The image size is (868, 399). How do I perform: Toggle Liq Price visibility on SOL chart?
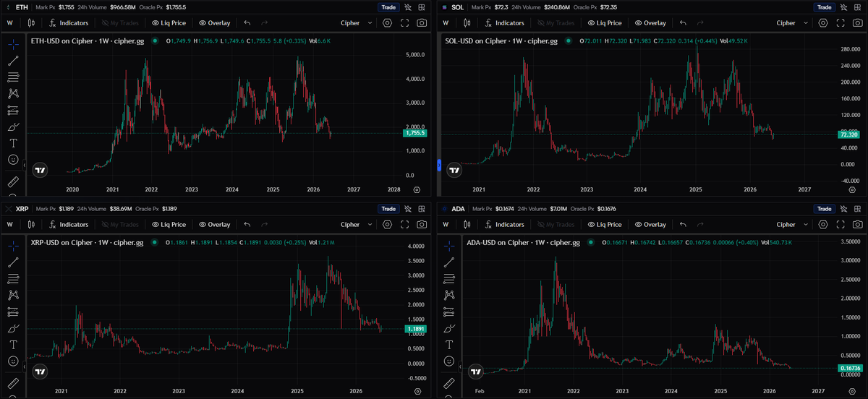tap(606, 23)
